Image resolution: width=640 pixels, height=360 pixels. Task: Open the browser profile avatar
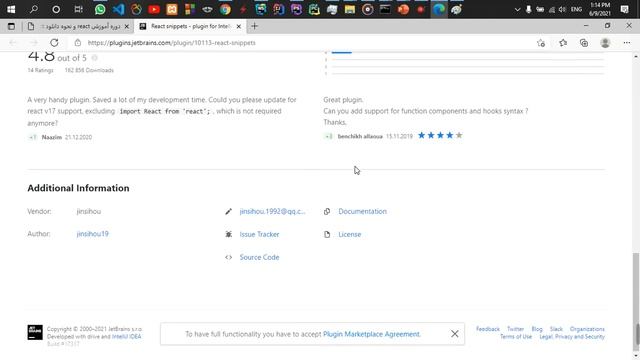(x=605, y=42)
